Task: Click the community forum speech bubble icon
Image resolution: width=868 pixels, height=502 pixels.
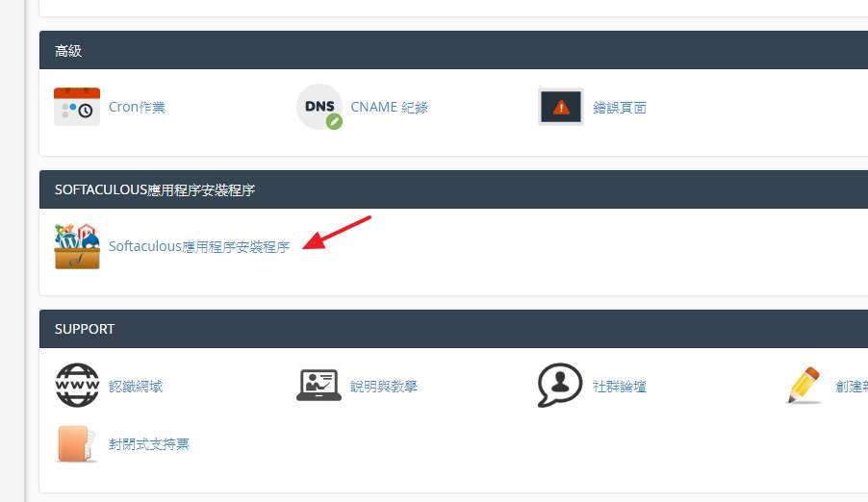Action: coord(560,386)
